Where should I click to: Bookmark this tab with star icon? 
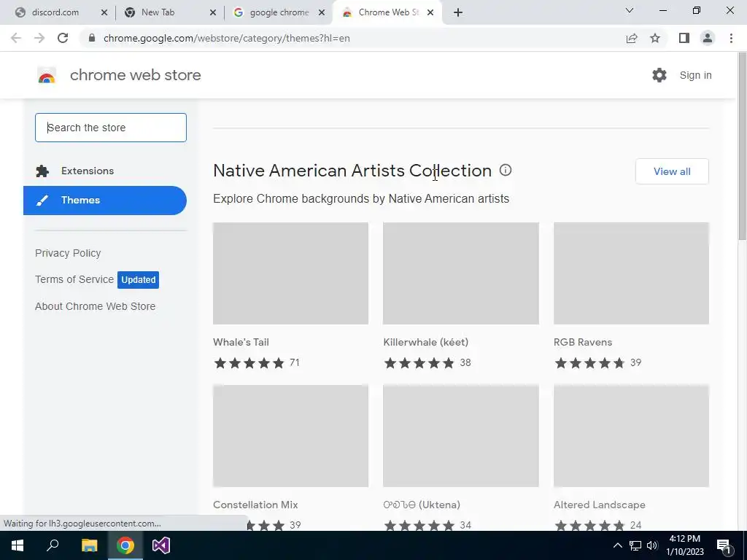(655, 38)
